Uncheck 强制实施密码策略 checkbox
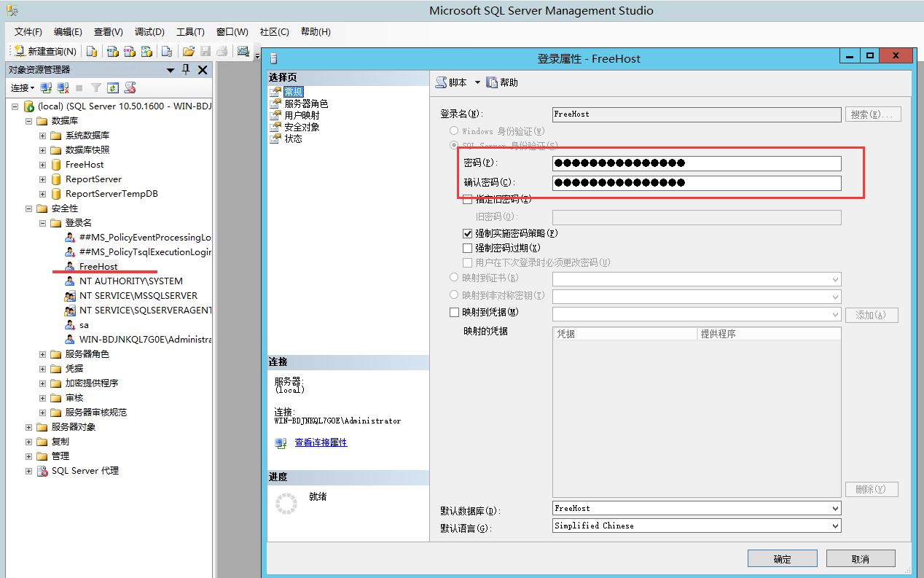 (x=468, y=233)
